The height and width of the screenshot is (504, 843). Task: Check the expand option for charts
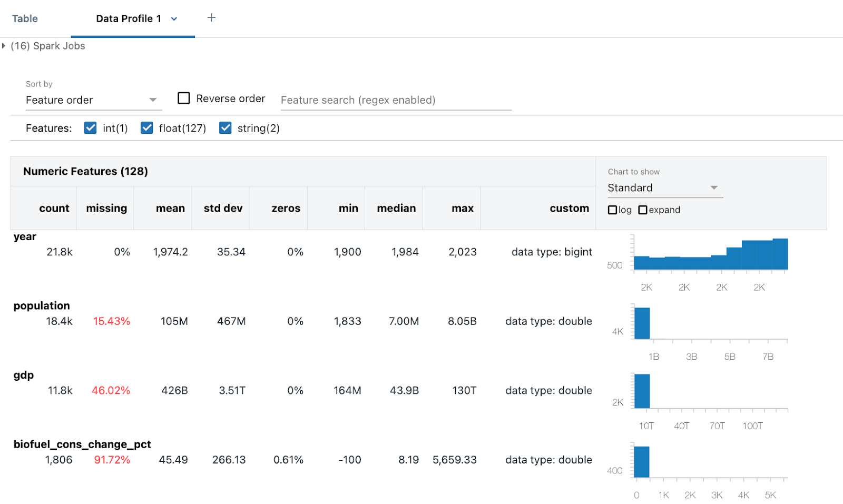[x=643, y=209]
